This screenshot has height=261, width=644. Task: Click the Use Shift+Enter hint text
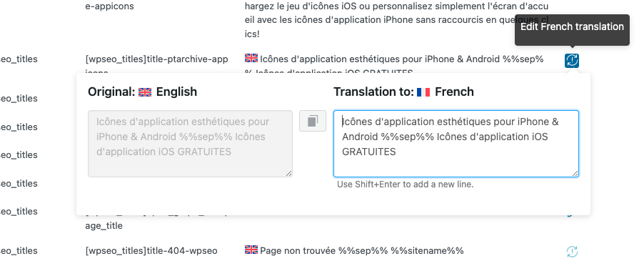(406, 184)
